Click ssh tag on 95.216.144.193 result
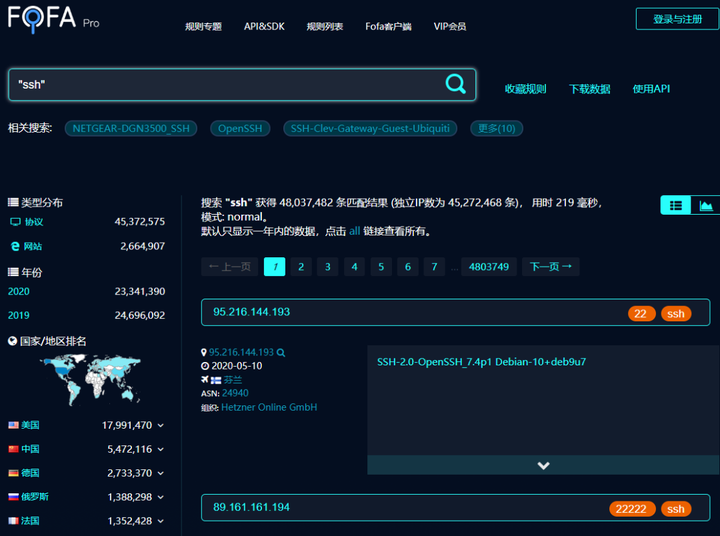720x536 pixels. [x=676, y=314]
